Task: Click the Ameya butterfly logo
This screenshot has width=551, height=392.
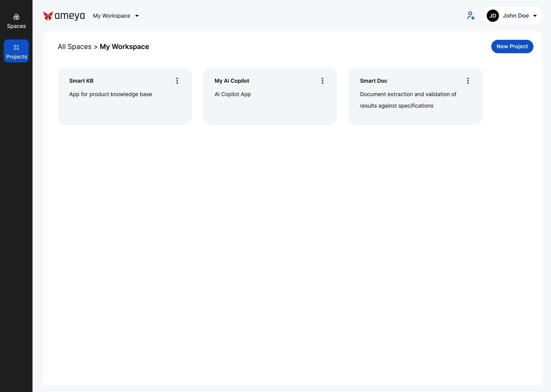Action: (48, 16)
